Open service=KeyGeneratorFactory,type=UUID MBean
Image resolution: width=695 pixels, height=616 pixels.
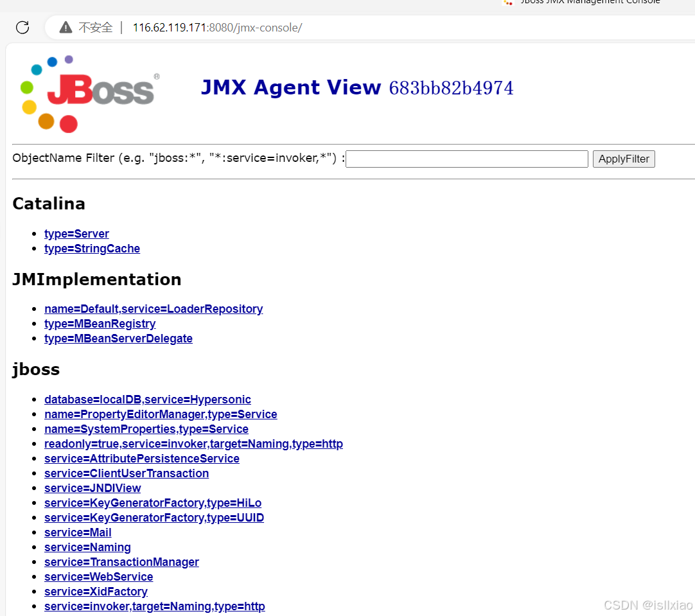pos(154,517)
